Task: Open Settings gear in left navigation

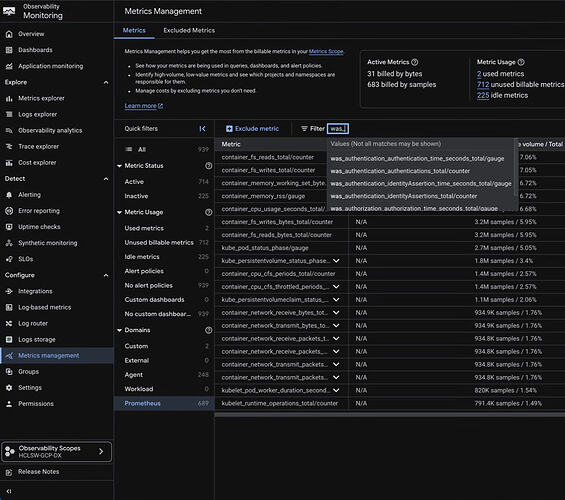Action: [9, 388]
